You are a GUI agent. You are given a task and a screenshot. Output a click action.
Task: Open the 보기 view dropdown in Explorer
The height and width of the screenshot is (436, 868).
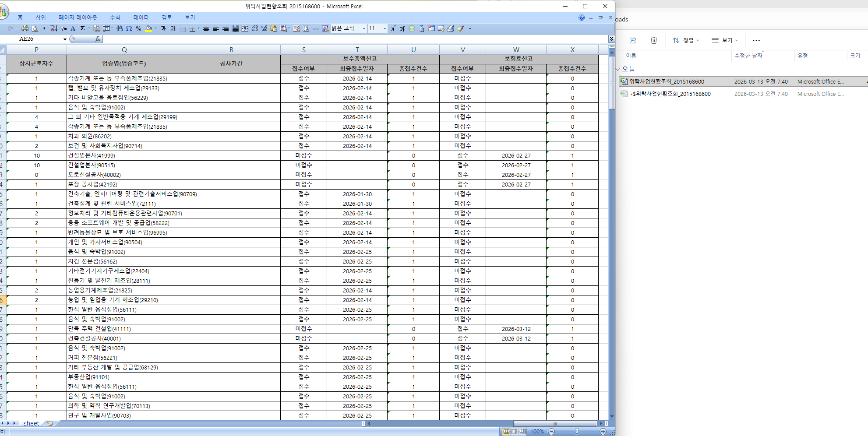[725, 40]
